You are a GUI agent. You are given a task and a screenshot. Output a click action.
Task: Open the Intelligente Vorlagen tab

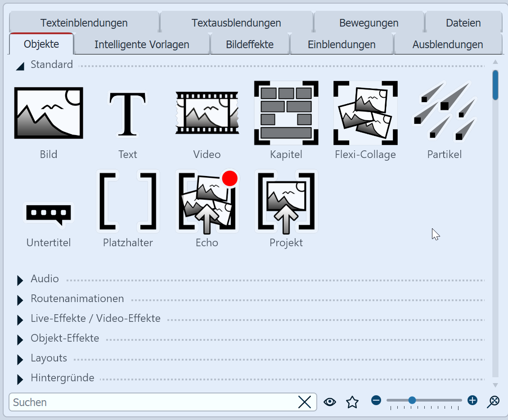(x=141, y=44)
